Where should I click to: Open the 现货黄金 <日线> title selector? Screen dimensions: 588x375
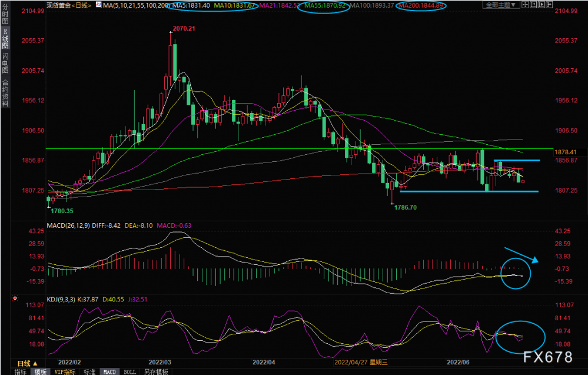(x=69, y=5)
